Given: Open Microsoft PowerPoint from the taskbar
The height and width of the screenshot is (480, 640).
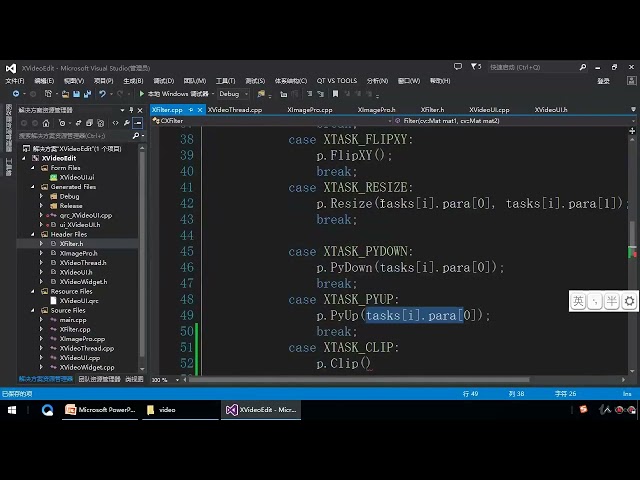Looking at the screenshot, I should (x=100, y=410).
